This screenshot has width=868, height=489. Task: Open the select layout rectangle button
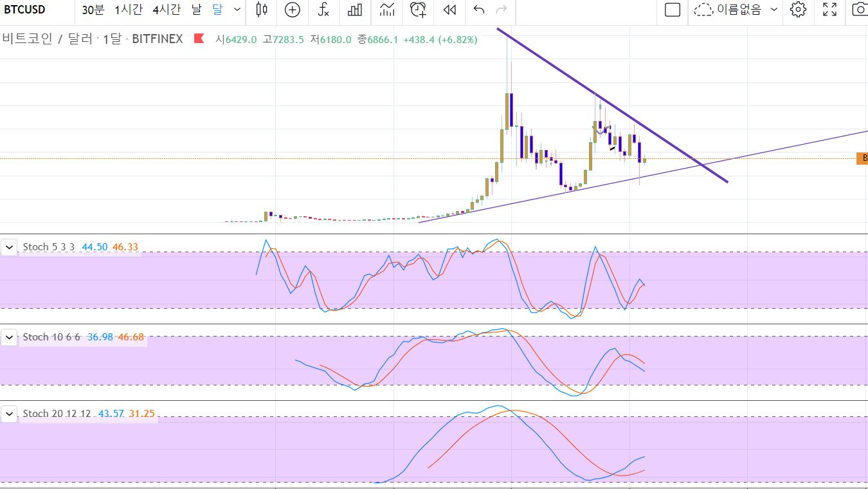pos(673,10)
